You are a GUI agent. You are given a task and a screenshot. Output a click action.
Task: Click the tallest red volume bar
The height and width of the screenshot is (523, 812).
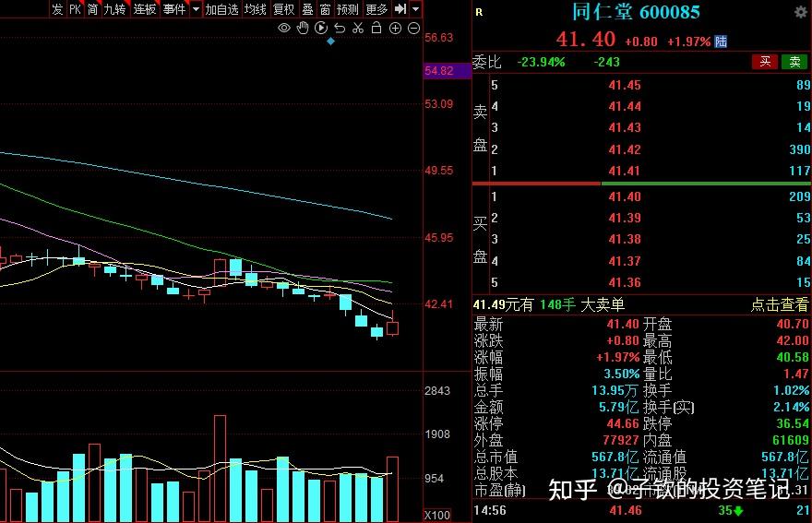tap(220, 468)
